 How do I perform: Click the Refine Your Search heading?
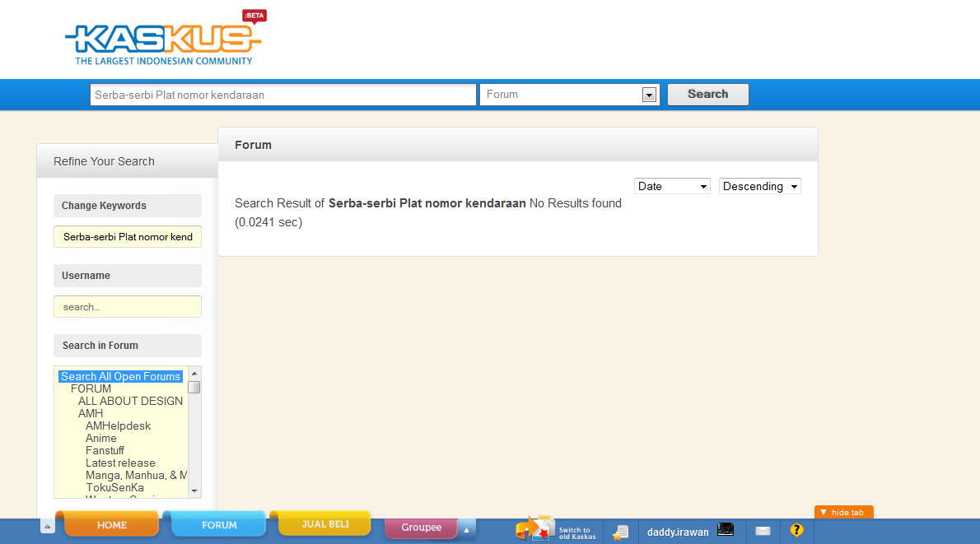point(104,161)
